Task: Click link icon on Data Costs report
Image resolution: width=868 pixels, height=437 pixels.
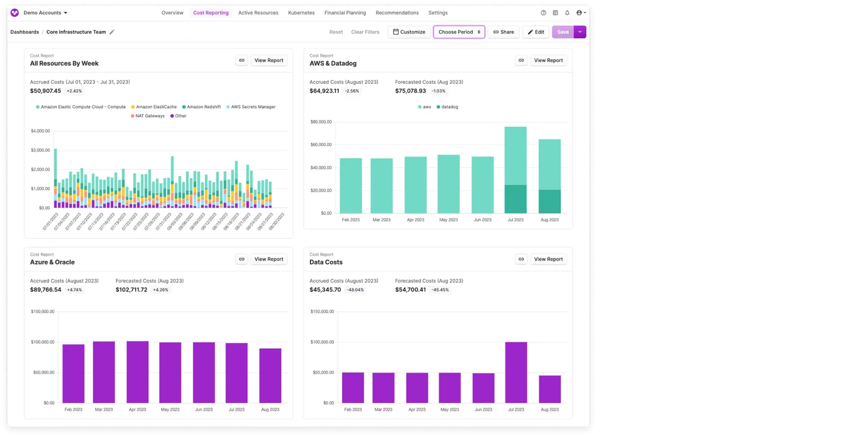Action: click(521, 259)
